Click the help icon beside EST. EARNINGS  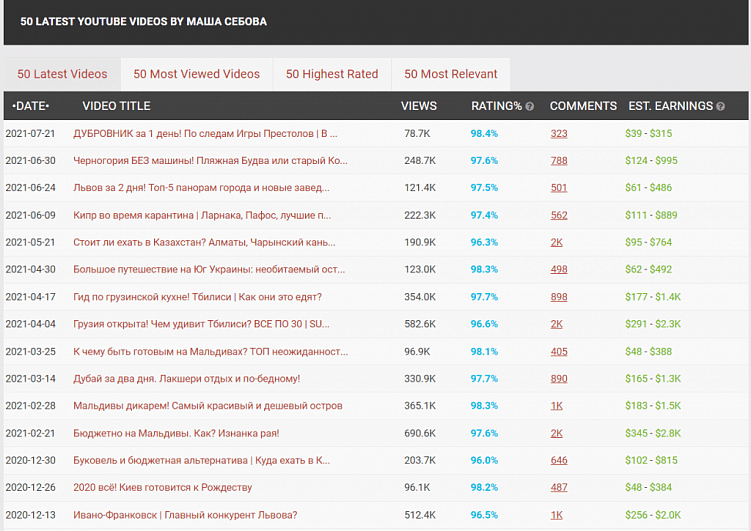(x=720, y=106)
